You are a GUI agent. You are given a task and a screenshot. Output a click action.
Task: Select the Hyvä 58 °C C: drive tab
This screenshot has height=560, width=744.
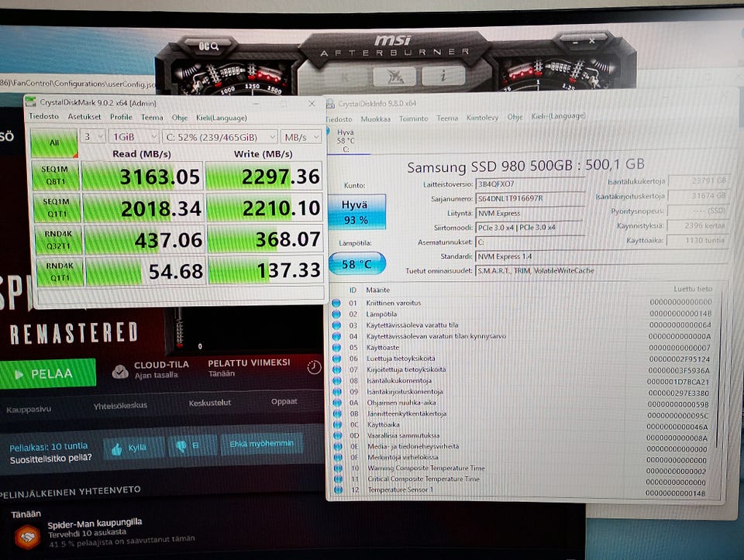point(346,140)
